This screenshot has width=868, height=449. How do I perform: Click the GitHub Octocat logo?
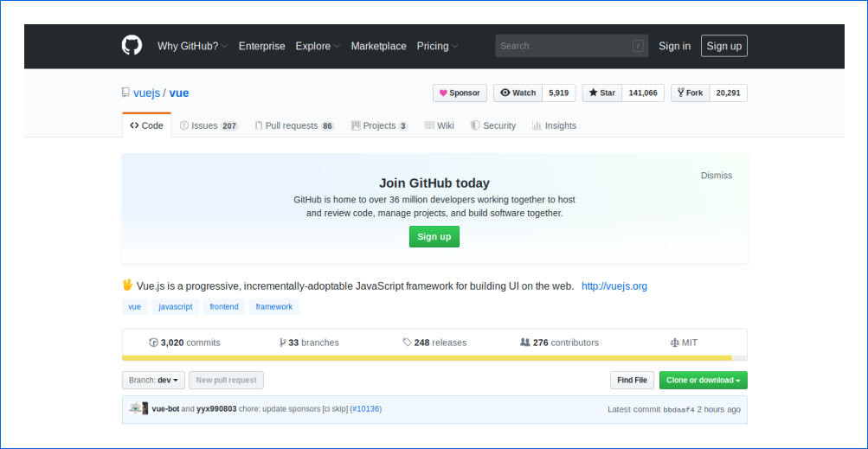[x=132, y=46]
